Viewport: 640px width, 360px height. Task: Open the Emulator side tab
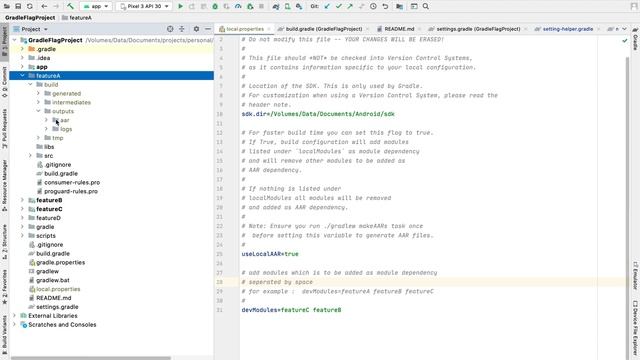(636, 276)
